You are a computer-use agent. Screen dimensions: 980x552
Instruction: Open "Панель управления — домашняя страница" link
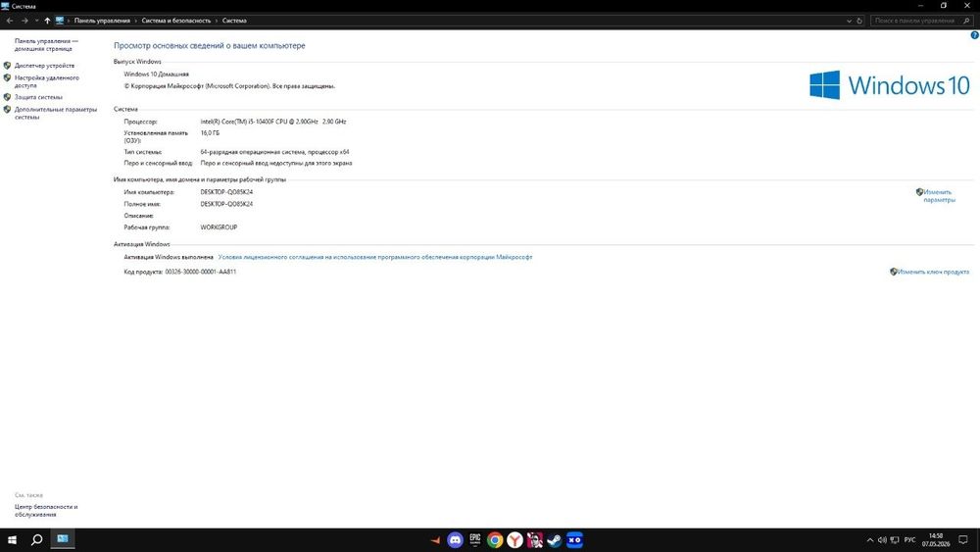point(46,44)
